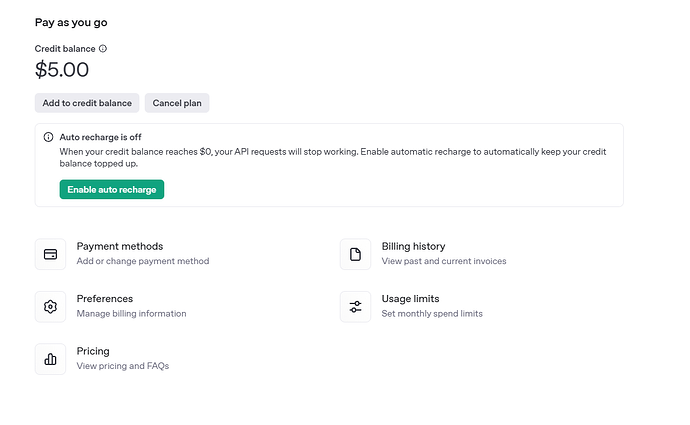Viewport: 690px width, 425px height.
Task: Click the "Set monthly spend limits" description
Action: tap(431, 314)
